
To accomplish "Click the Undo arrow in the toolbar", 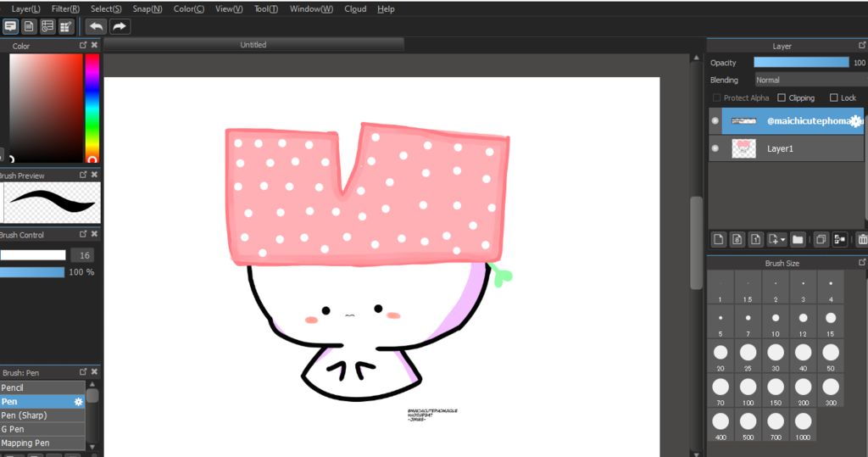I will [96, 26].
